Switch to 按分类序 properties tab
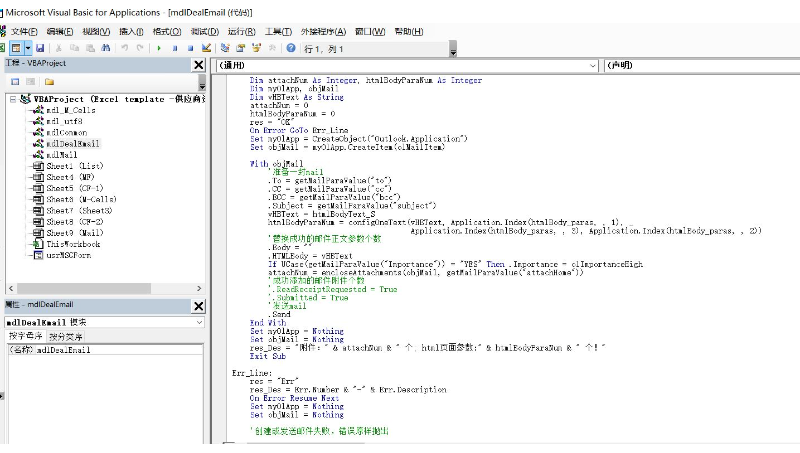 (65, 337)
